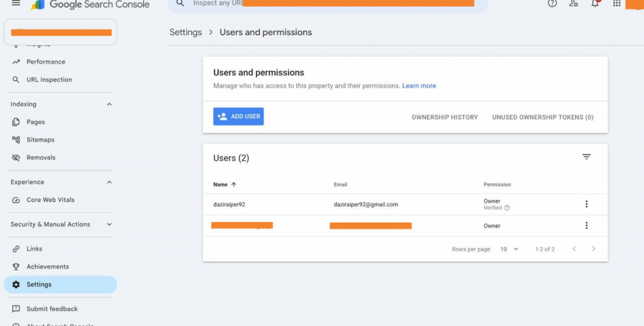Open Pages under Indexing

(x=36, y=122)
